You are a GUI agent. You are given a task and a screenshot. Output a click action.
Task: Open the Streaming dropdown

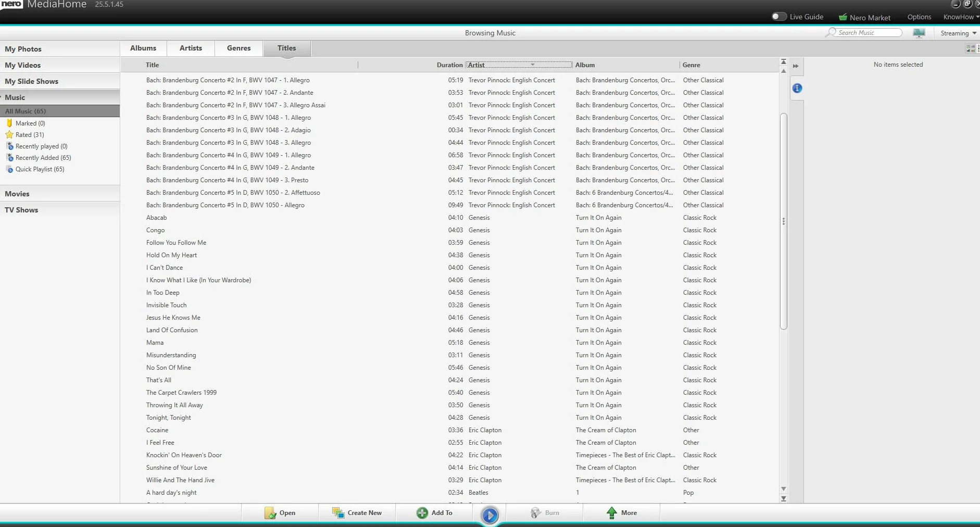click(x=958, y=33)
